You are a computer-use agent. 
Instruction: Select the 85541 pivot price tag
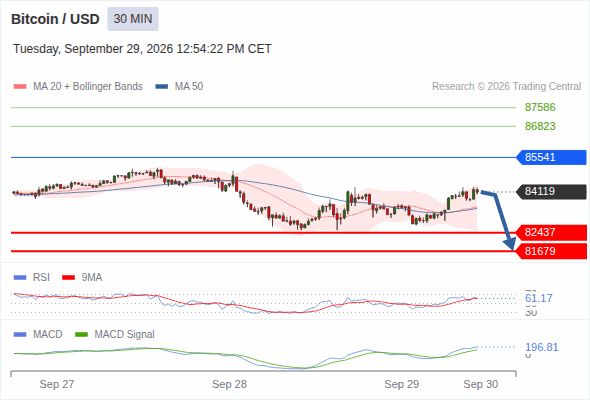(551, 157)
